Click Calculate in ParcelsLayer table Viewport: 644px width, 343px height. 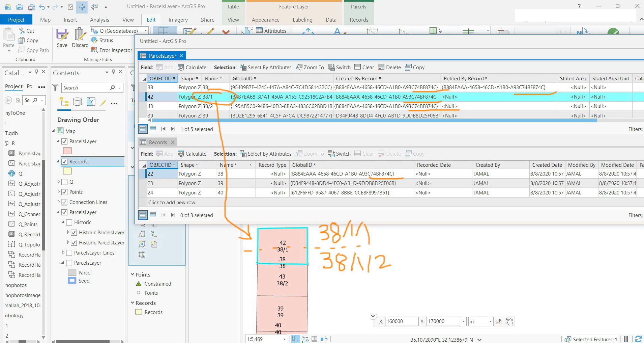pyautogui.click(x=192, y=67)
